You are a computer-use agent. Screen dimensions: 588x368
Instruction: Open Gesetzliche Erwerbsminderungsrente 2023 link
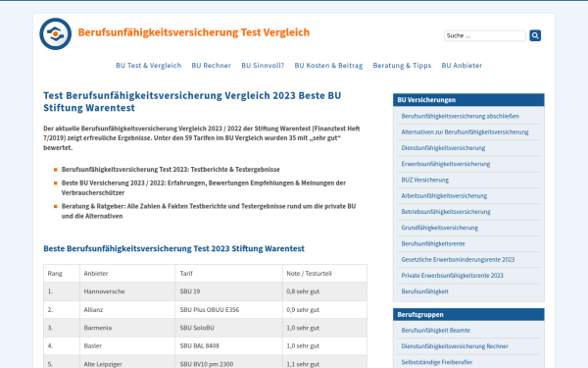[x=458, y=260]
